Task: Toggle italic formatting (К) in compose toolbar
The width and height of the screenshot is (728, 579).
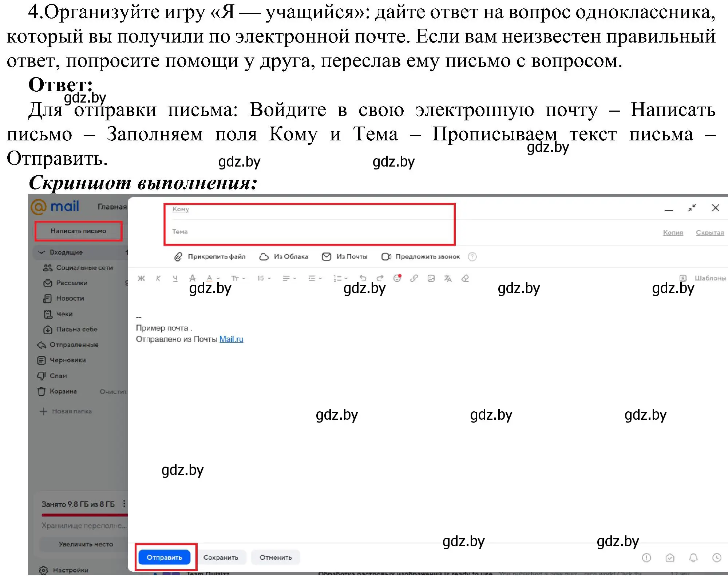Action: tap(158, 278)
